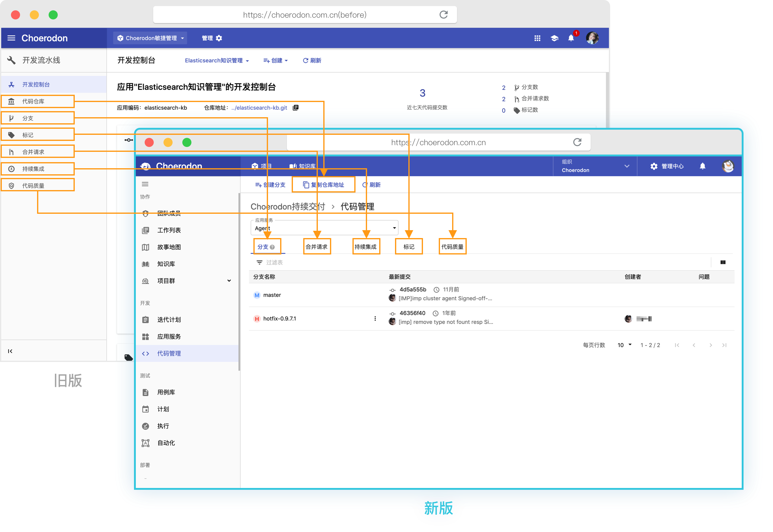The height and width of the screenshot is (532, 773).
Task: Open 知识库 in new sidebar
Action: click(x=188, y=264)
